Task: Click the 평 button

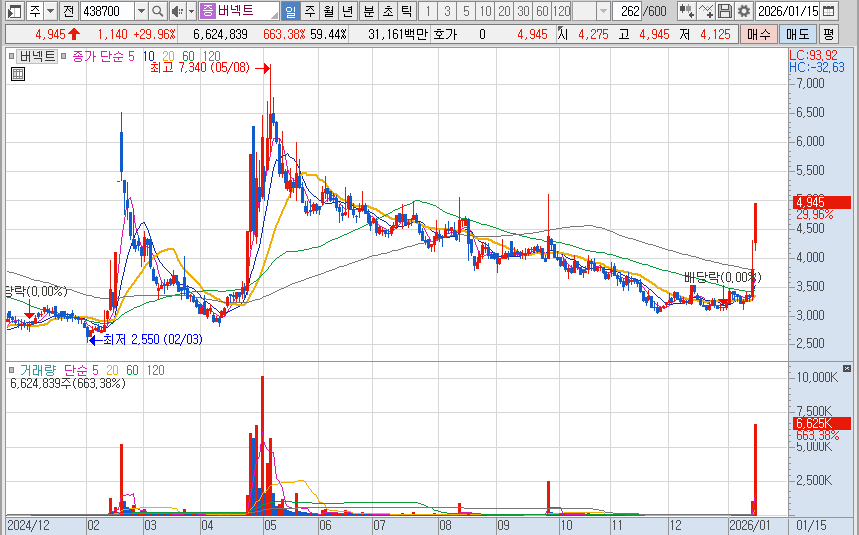Action: (828, 34)
